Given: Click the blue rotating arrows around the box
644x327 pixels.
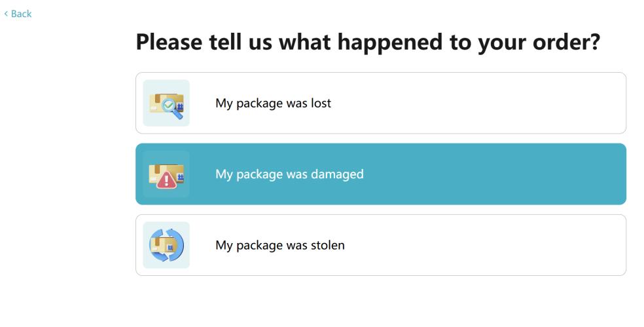Looking at the screenshot, I should (166, 245).
